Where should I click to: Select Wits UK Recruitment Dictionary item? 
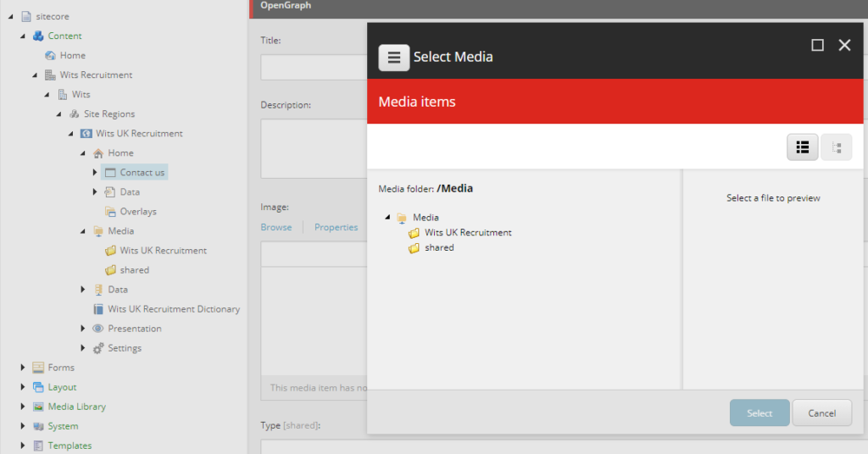(x=174, y=309)
